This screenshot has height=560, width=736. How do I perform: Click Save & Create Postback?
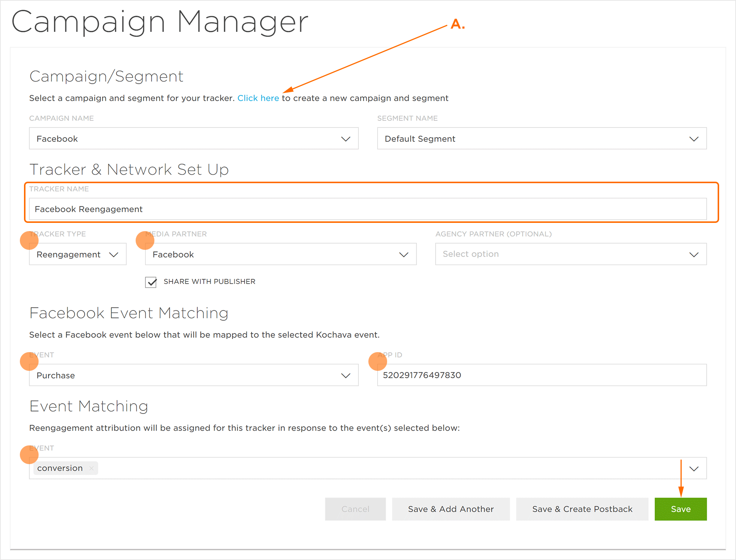tap(582, 509)
